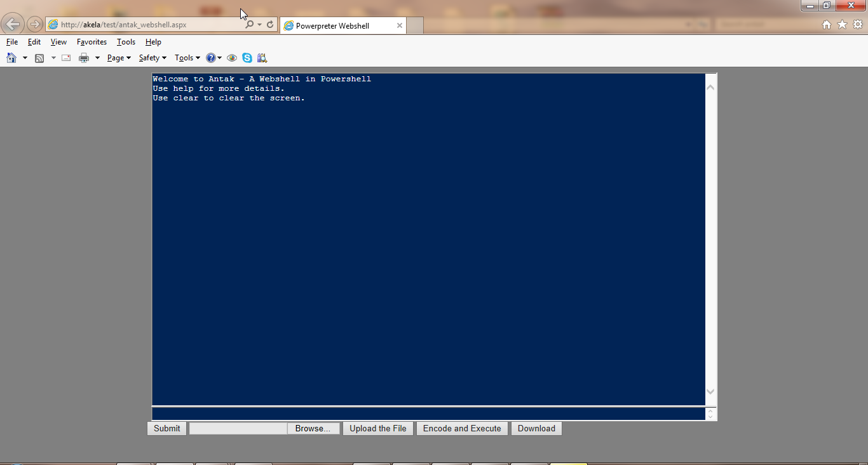Viewport: 868px width, 465px height.
Task: Open the Edit menu
Action: click(34, 42)
